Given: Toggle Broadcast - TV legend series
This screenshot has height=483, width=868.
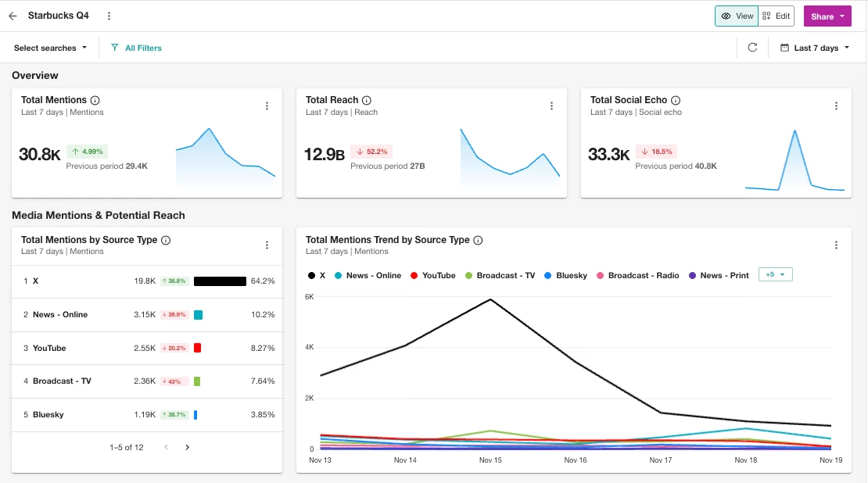Looking at the screenshot, I should click(500, 276).
